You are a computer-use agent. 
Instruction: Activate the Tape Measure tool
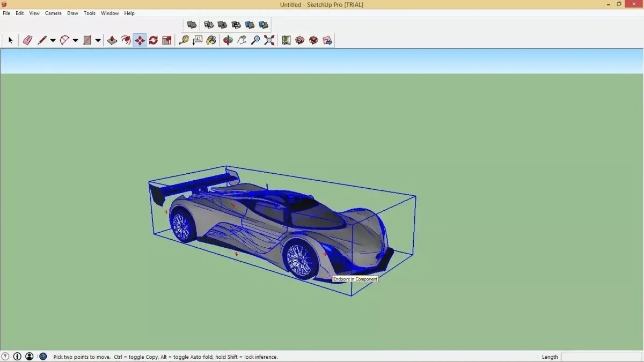coord(183,40)
